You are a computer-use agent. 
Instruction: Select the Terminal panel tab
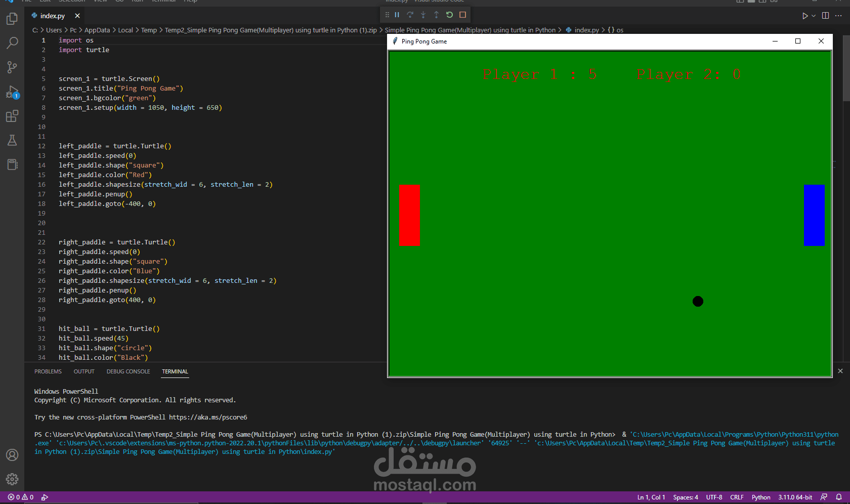[x=175, y=371]
